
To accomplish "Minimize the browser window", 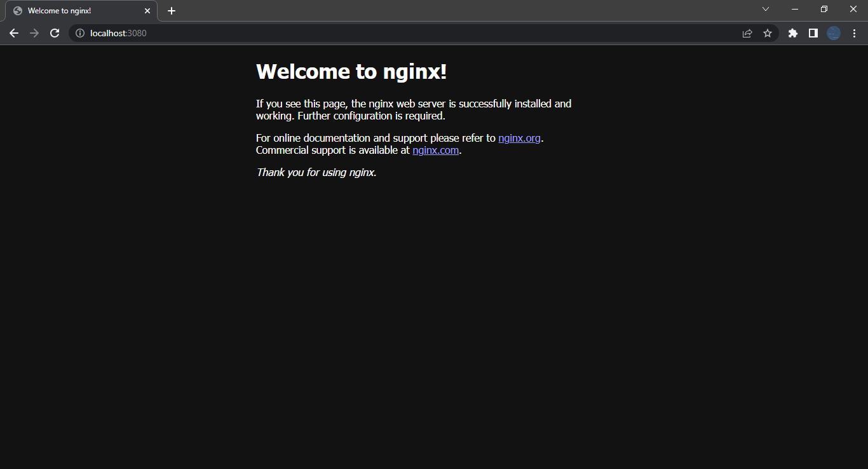I will coord(795,9).
